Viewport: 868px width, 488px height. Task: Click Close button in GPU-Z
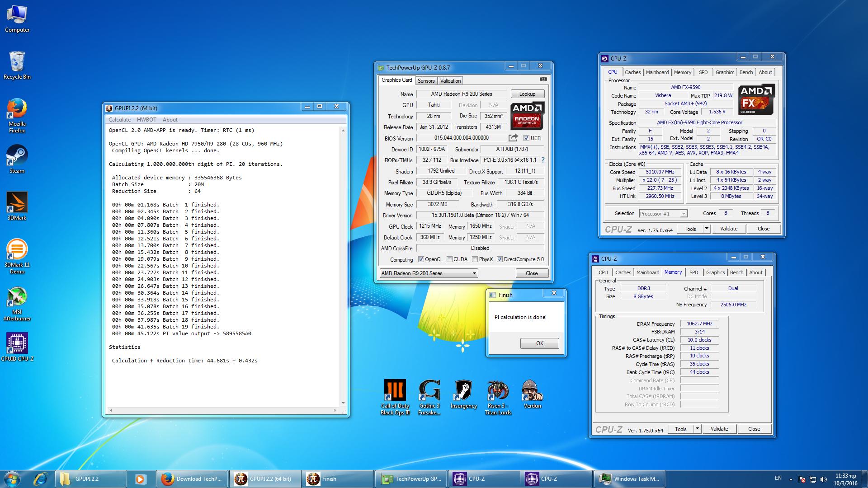(x=532, y=273)
